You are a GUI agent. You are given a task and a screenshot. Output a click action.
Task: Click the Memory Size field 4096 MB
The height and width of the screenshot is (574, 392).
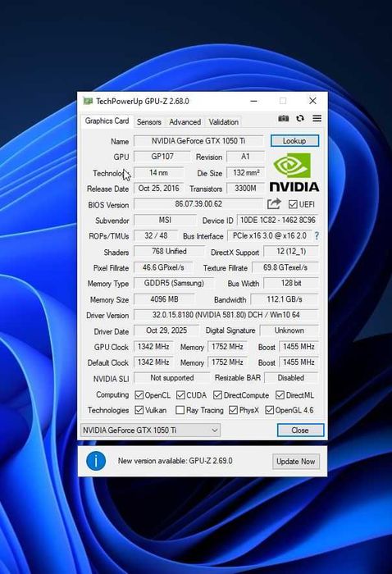coord(164,299)
